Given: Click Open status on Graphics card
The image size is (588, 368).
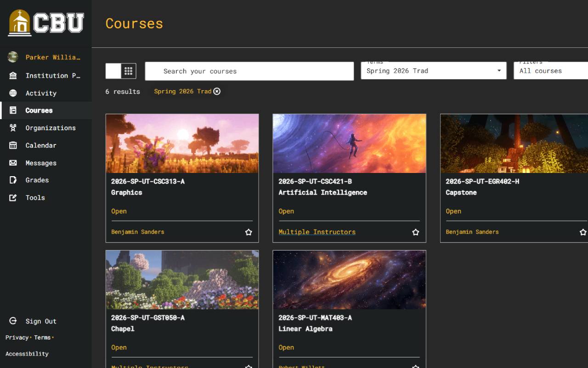Looking at the screenshot, I should coord(119,211).
